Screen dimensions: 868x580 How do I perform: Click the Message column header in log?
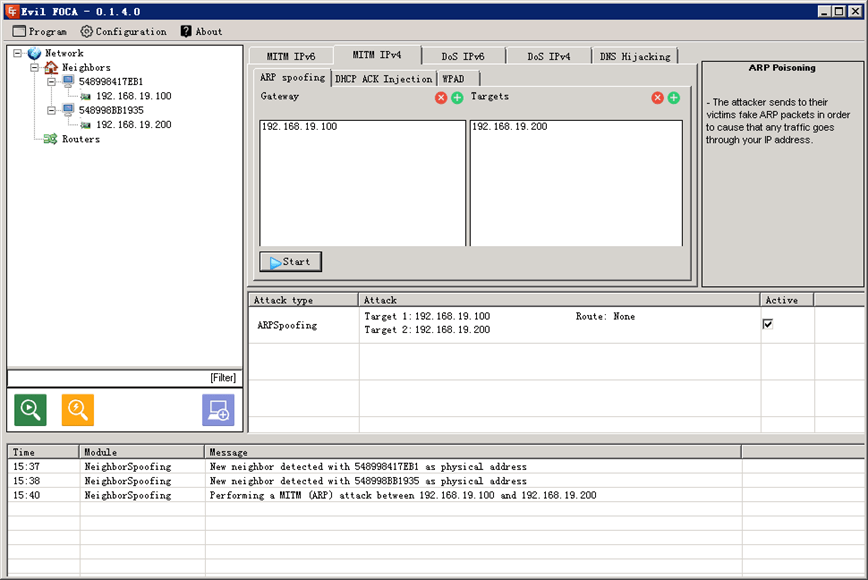(473, 452)
